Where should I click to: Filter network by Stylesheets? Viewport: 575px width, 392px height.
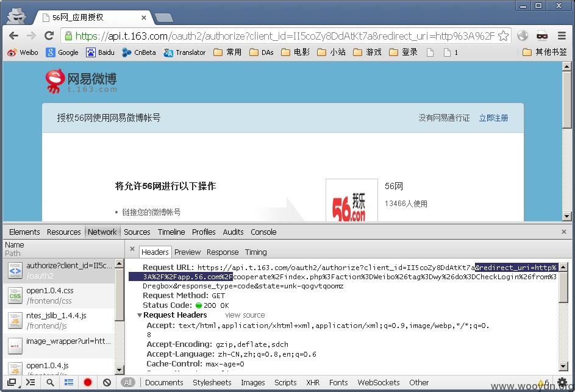tap(212, 382)
